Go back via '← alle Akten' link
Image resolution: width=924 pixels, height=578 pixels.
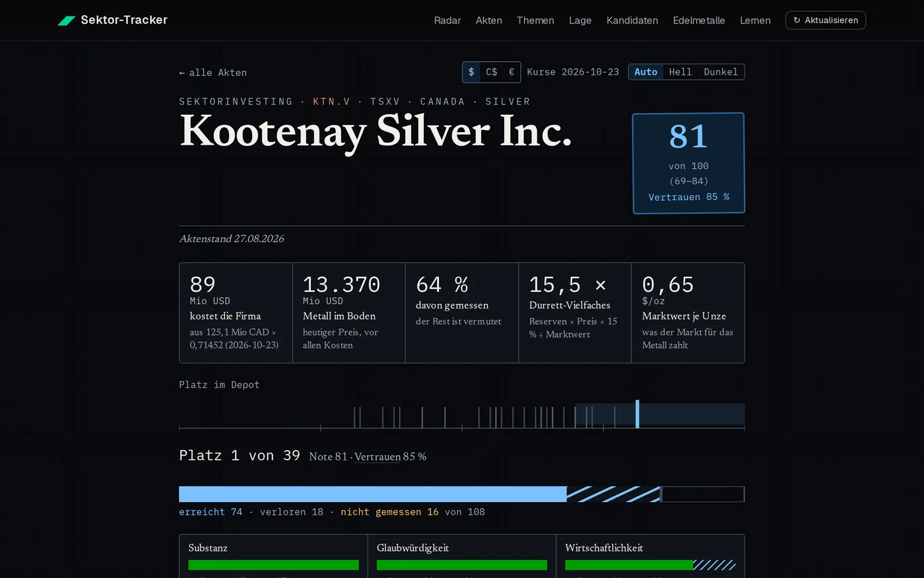pos(213,73)
